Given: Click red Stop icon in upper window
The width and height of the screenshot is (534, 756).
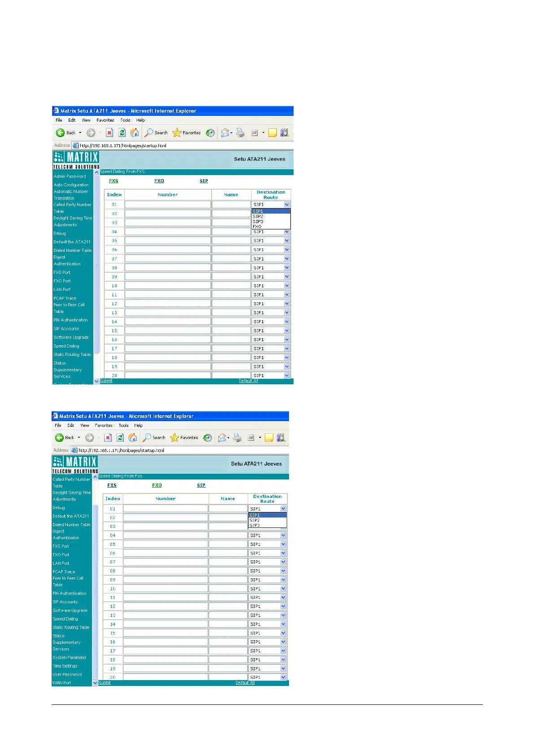Looking at the screenshot, I should [109, 133].
